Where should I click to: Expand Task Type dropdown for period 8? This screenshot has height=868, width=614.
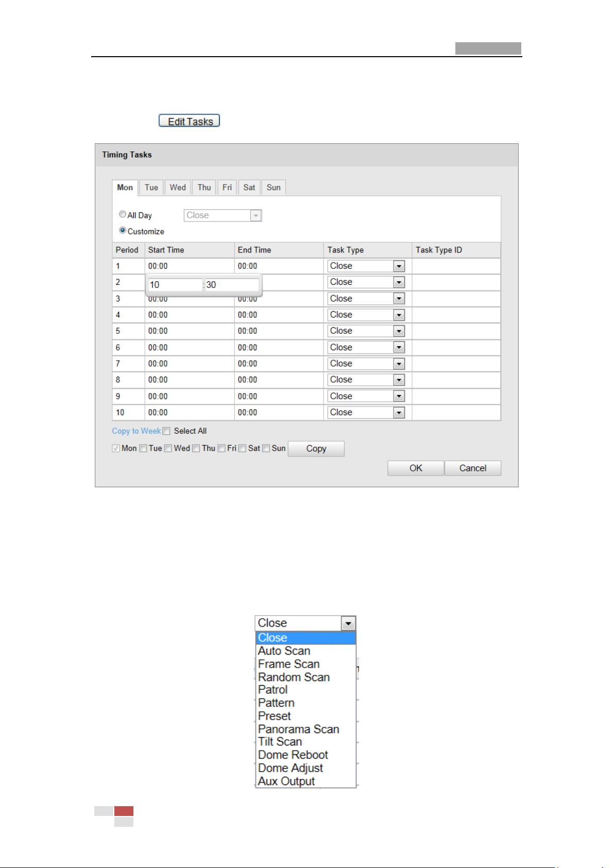click(366, 380)
